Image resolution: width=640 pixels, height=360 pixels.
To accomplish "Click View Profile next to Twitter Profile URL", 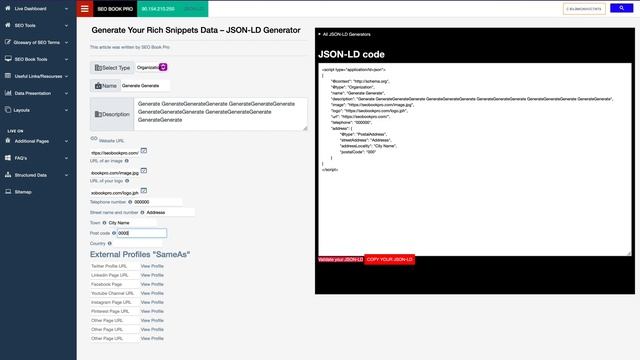I will coord(152,266).
